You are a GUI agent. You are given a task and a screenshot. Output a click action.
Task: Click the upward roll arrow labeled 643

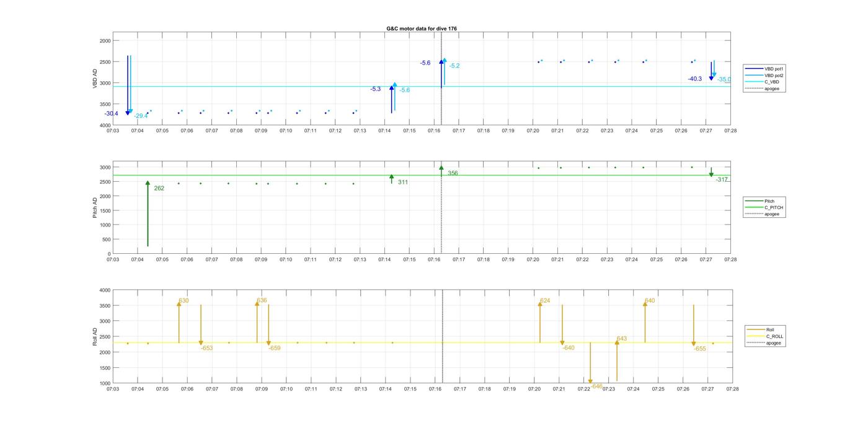(x=617, y=361)
